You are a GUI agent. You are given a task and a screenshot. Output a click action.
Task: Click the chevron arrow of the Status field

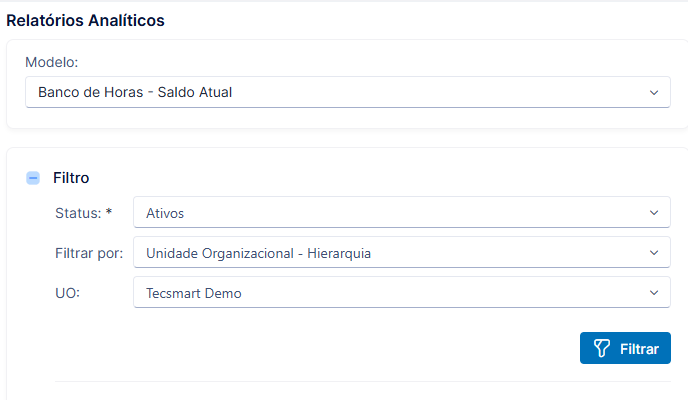(654, 213)
